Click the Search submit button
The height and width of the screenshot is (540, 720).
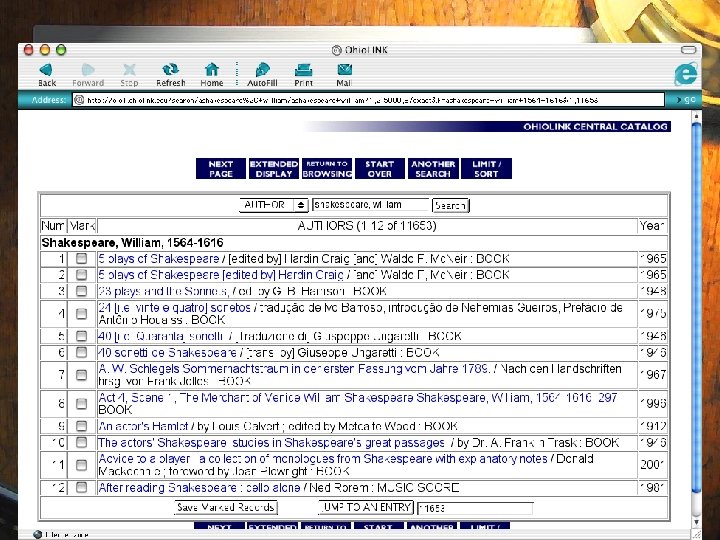tap(450, 205)
